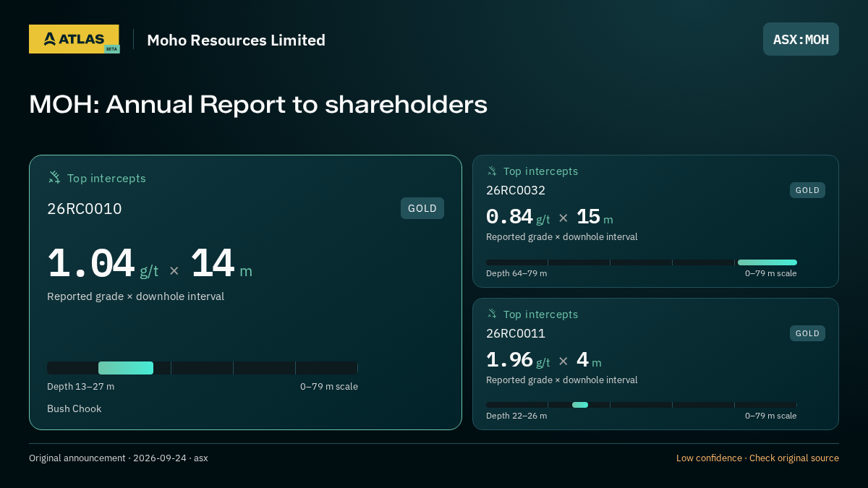The image size is (868, 488).
Task: Click the 26RC0011 depth bar highlight
Action: coord(580,405)
